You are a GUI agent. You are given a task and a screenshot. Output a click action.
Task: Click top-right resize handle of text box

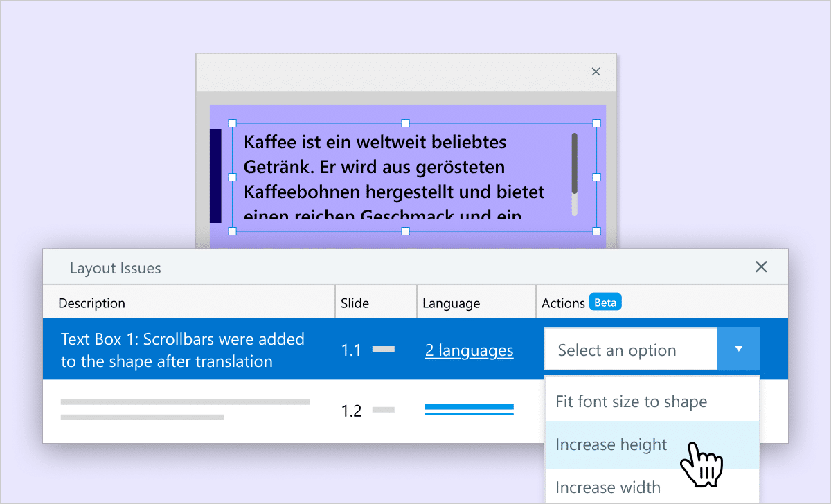(x=597, y=123)
